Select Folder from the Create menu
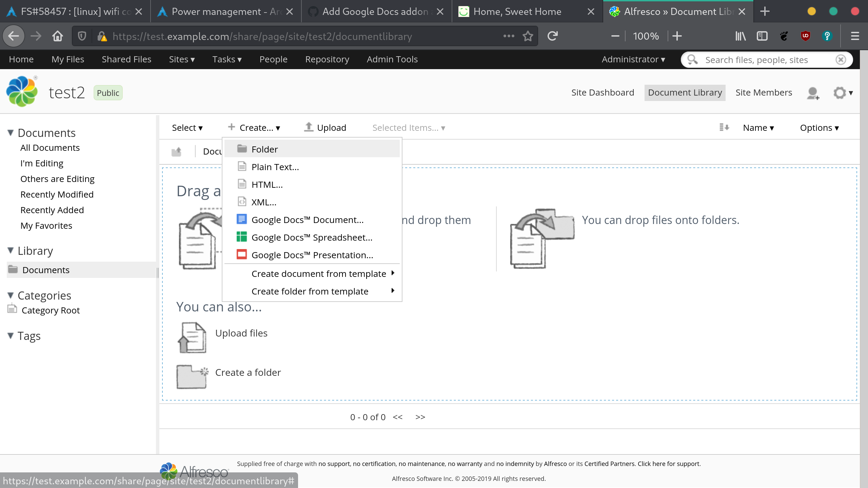868x488 pixels. click(x=264, y=149)
